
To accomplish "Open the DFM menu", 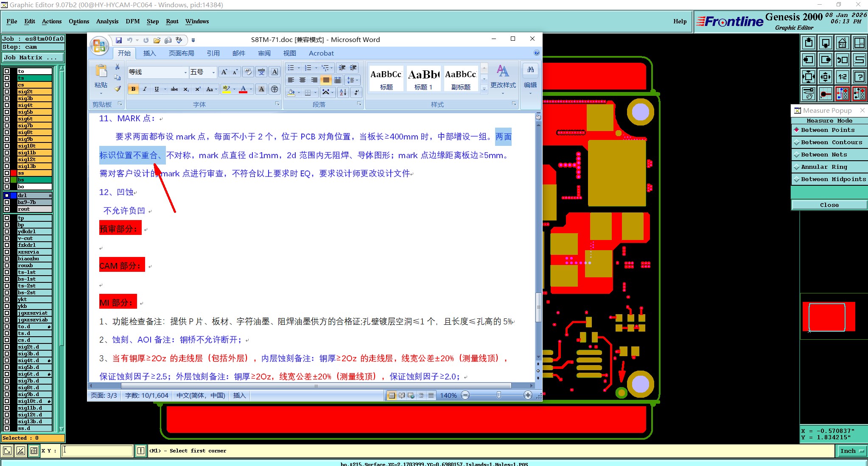I will [x=132, y=21].
